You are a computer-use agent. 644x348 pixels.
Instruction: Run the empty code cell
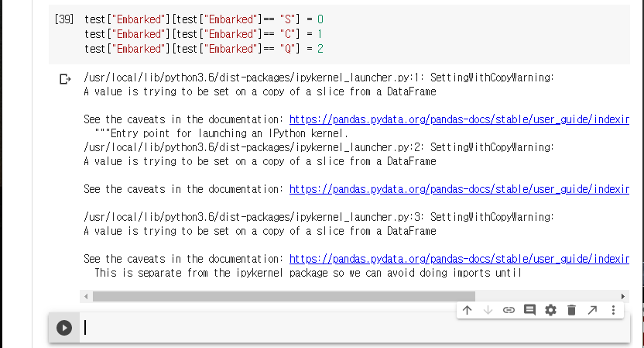(x=64, y=328)
